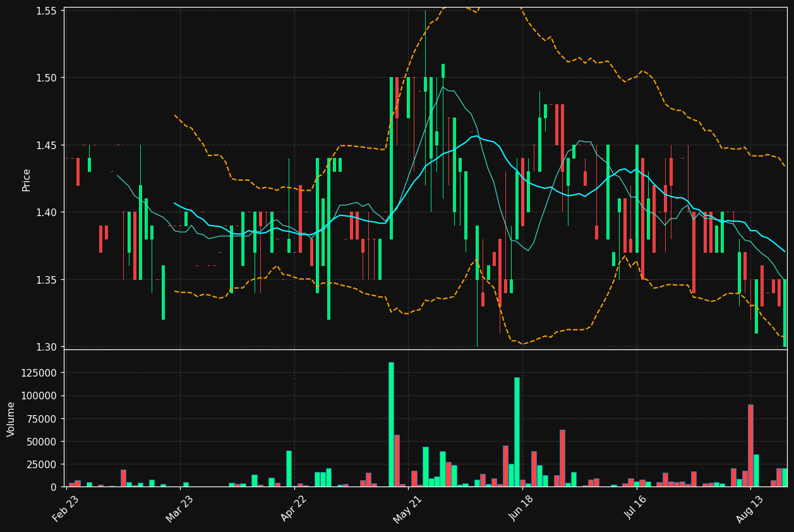Click the Feb 23 date label
Image resolution: width=794 pixels, height=532 pixels.
[x=66, y=509]
